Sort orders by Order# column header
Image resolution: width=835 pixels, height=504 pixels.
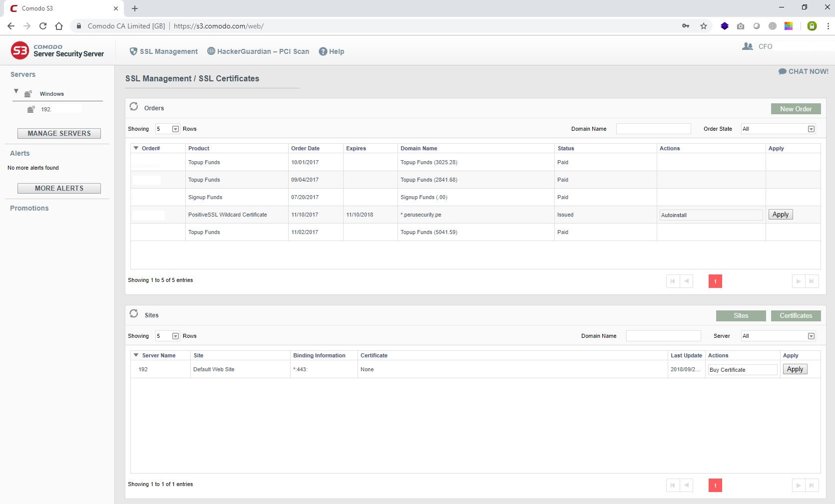coord(150,148)
